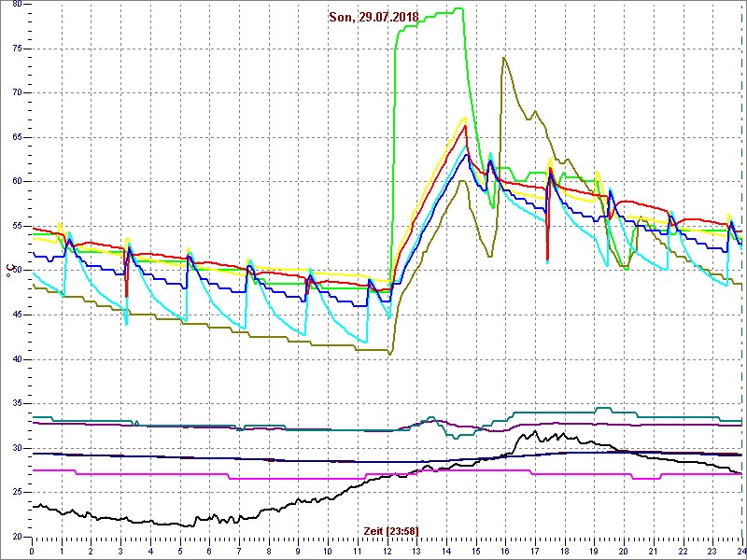
Task: Click the 70 temperature axis label
Action: (17, 92)
